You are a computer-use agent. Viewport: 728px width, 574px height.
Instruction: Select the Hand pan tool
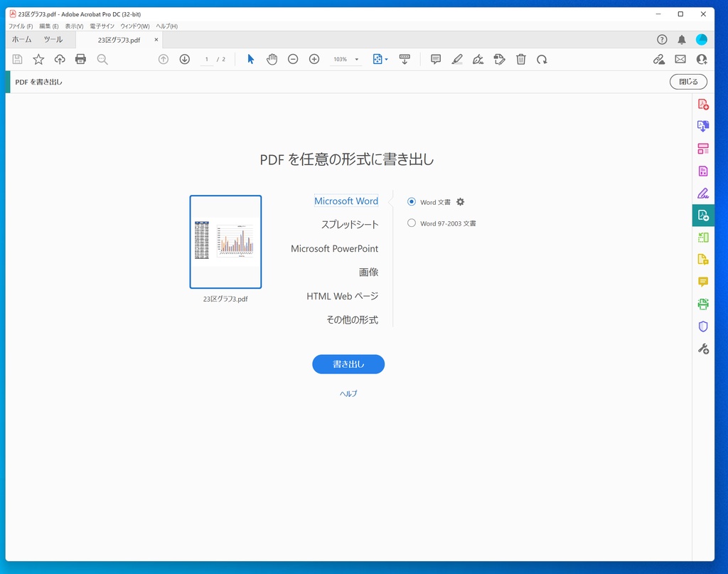[x=272, y=60]
